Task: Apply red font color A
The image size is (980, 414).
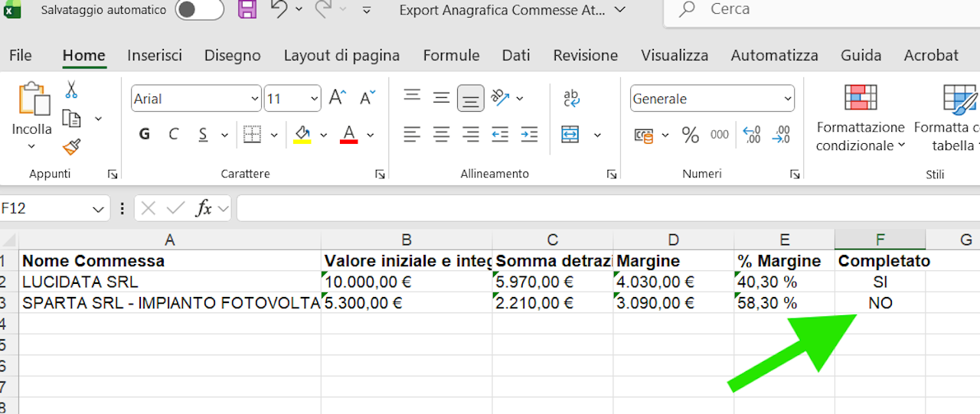Action: tap(349, 135)
